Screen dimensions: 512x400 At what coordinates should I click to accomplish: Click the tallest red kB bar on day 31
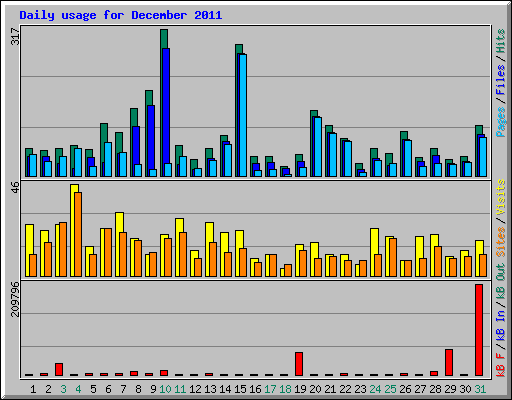479,330
